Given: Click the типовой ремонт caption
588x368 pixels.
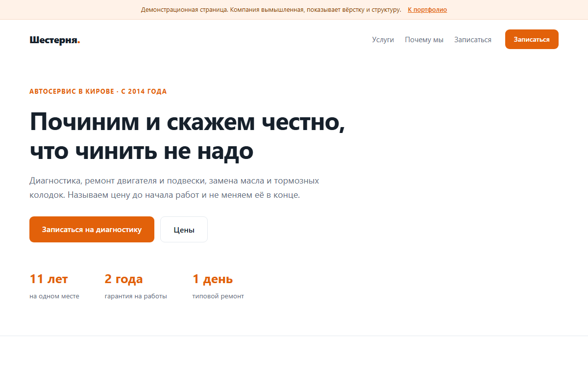Looking at the screenshot, I should (x=218, y=296).
